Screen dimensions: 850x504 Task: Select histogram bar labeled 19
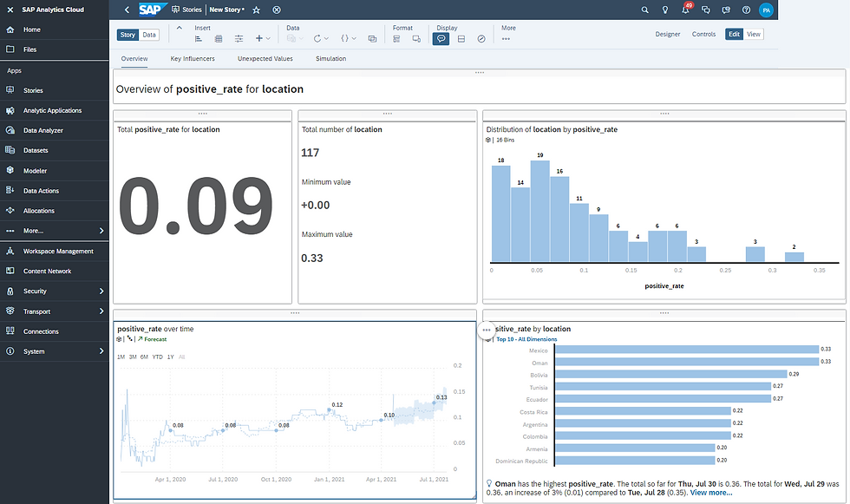pyautogui.click(x=539, y=212)
